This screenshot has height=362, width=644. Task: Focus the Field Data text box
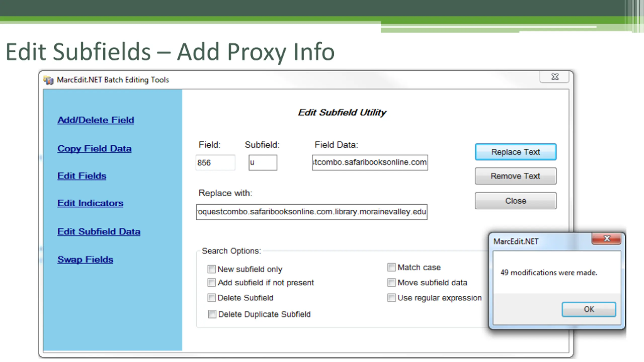370,162
